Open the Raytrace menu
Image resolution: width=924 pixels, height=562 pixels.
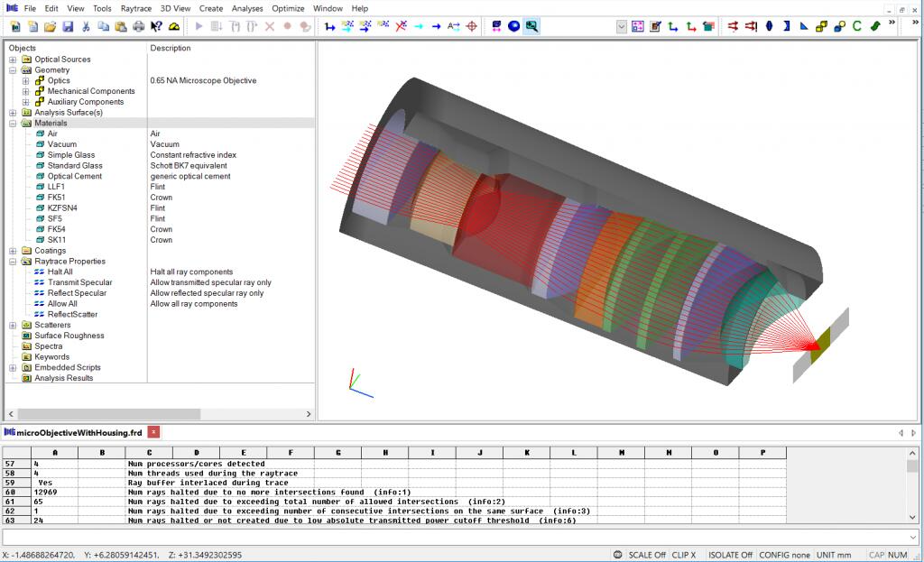point(136,8)
